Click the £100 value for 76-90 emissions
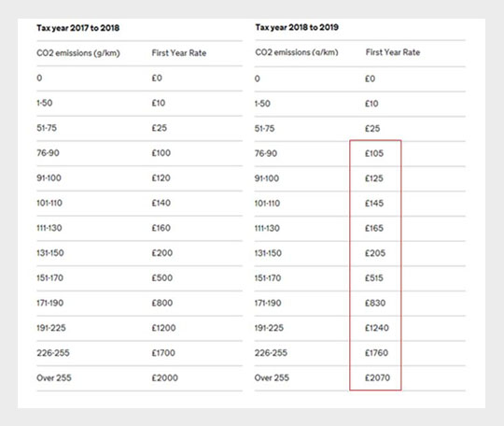 pyautogui.click(x=161, y=153)
